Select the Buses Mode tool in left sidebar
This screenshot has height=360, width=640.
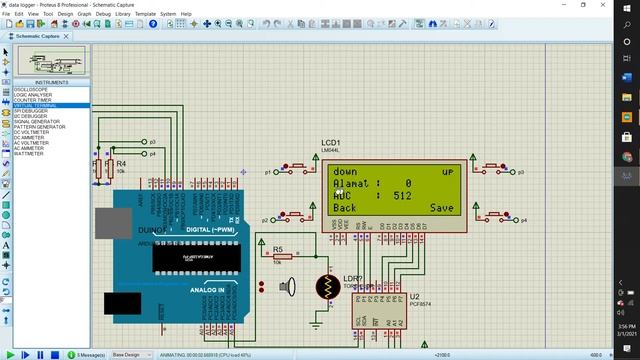[x=6, y=102]
